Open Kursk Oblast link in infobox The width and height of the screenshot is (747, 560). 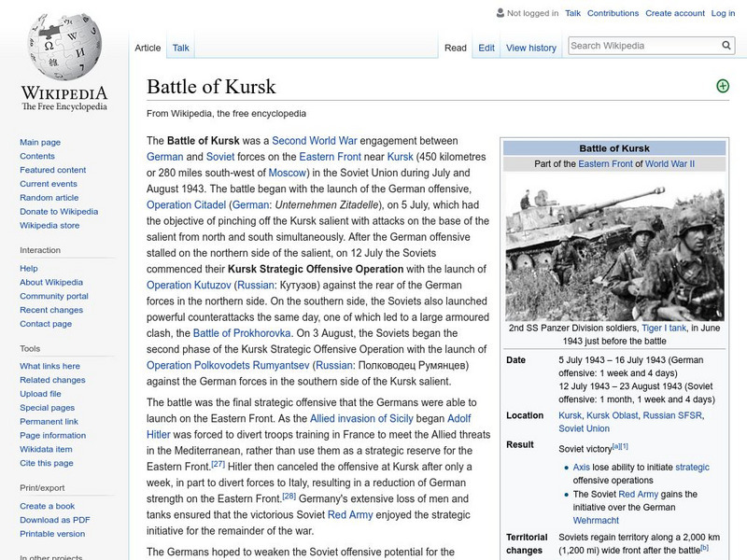coord(612,415)
